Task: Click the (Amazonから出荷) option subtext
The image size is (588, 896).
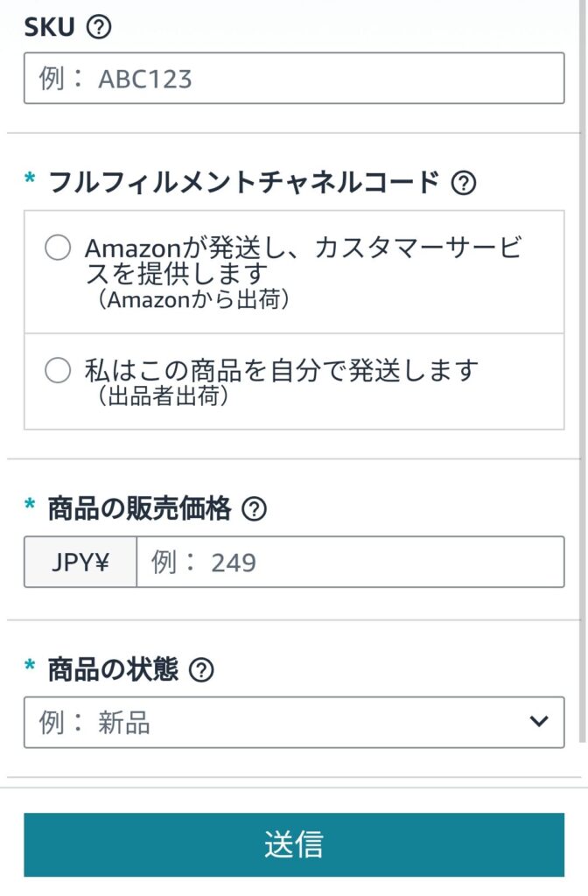Action: point(193,299)
